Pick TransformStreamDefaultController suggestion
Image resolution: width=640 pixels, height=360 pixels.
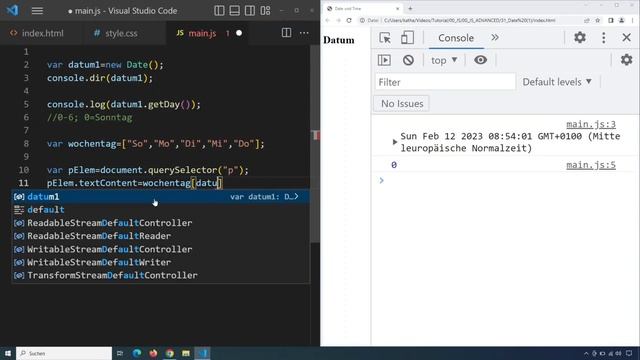pos(160,275)
